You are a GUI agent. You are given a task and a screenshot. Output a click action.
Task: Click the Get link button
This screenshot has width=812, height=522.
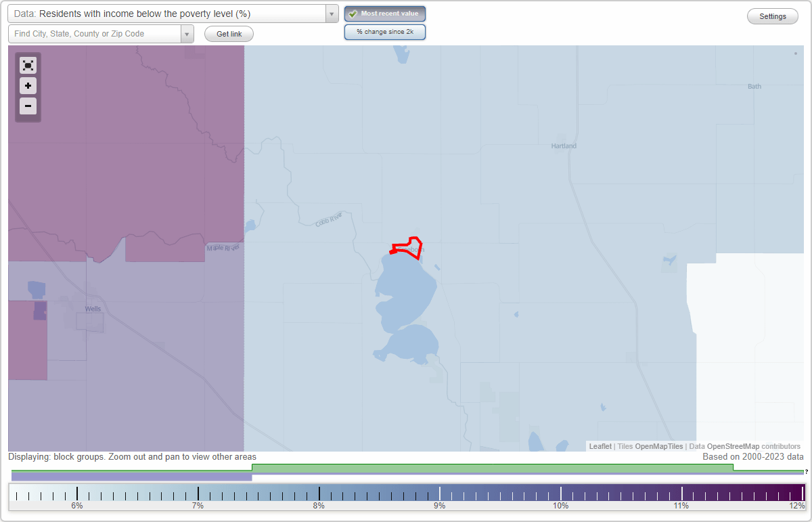228,33
